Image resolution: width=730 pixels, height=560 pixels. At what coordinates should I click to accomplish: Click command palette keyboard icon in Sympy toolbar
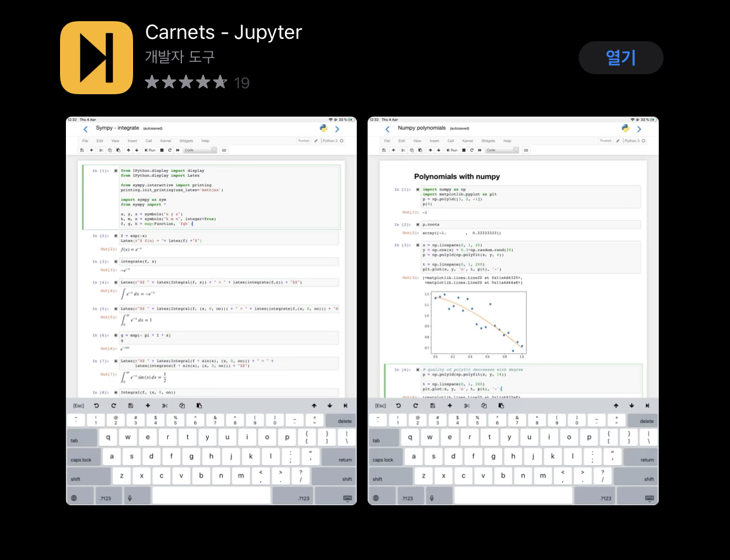pos(224,150)
